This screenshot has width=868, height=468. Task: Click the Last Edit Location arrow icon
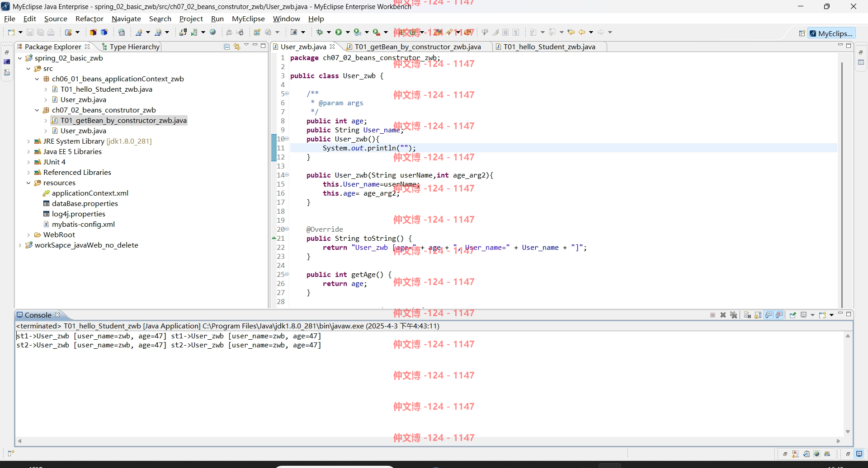click(571, 32)
